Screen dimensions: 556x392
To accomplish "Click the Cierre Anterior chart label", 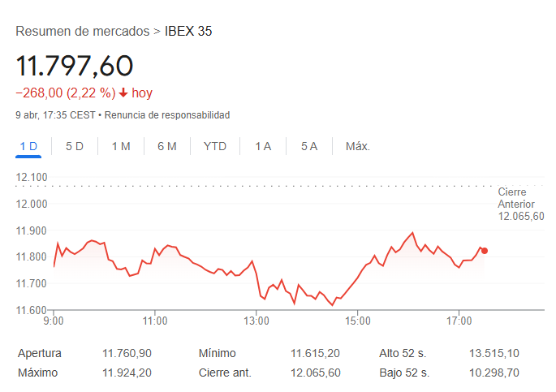I will [x=520, y=204].
